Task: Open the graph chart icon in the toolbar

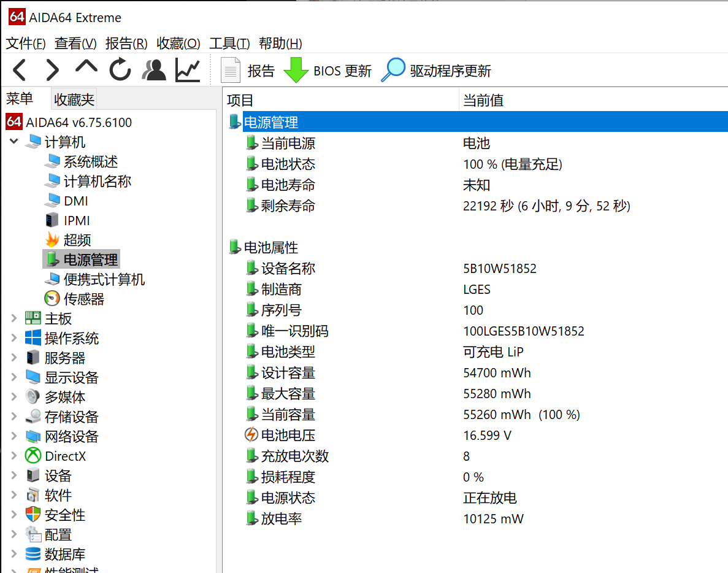Action: (188, 70)
